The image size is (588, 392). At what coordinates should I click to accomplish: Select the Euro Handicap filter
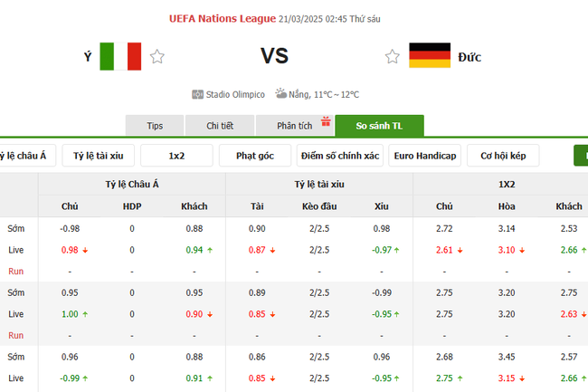click(x=425, y=156)
